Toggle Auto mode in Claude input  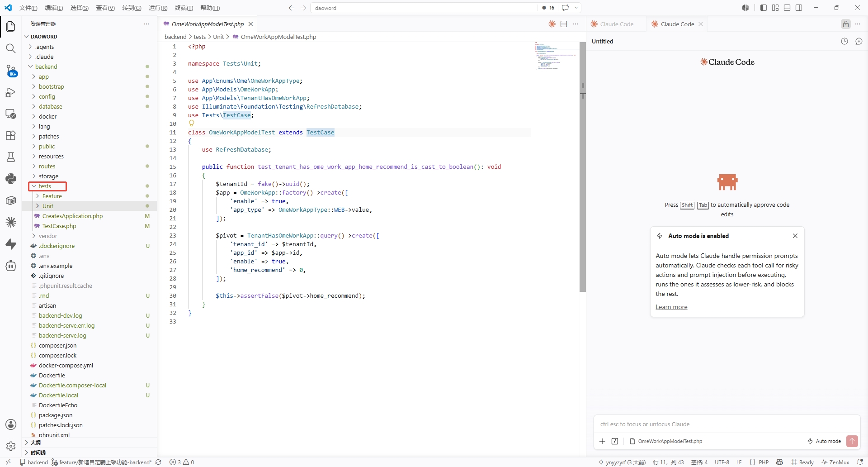[x=824, y=441]
